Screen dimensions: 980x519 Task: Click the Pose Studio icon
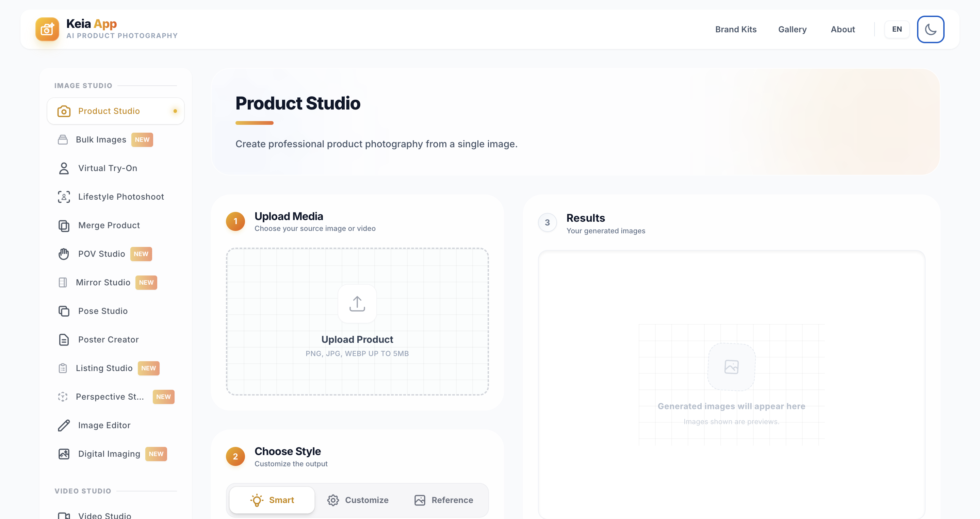(64, 311)
